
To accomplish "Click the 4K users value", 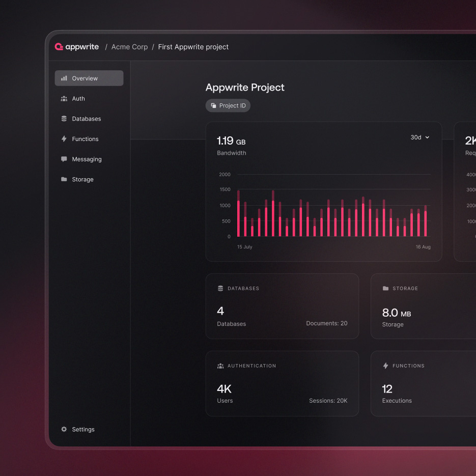I will click(225, 389).
